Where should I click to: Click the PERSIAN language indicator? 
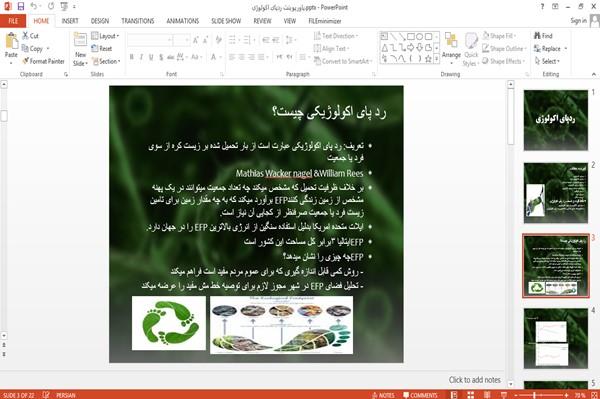(65, 395)
